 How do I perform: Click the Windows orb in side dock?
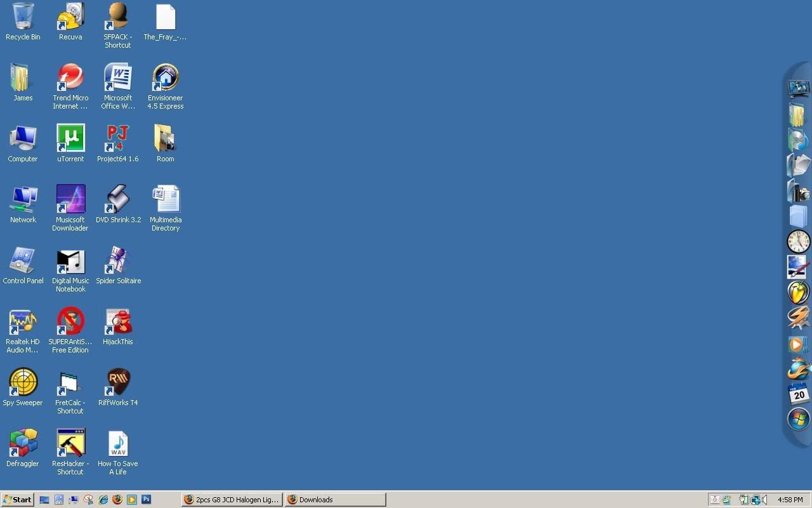pyautogui.click(x=798, y=419)
